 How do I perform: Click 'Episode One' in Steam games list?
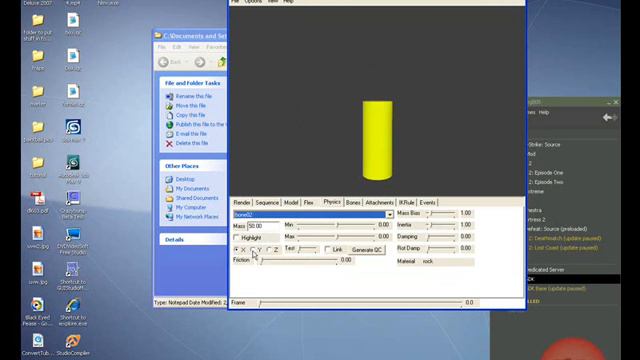tap(546, 173)
